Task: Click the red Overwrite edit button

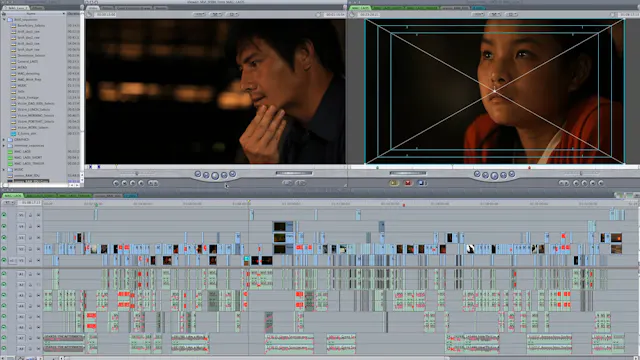Action: (x=408, y=183)
